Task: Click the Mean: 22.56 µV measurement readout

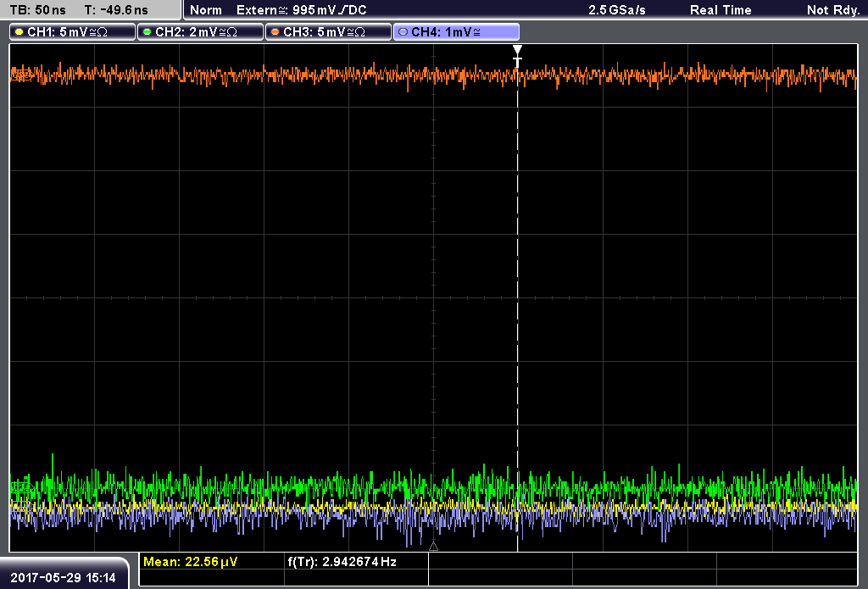Action: point(191,562)
